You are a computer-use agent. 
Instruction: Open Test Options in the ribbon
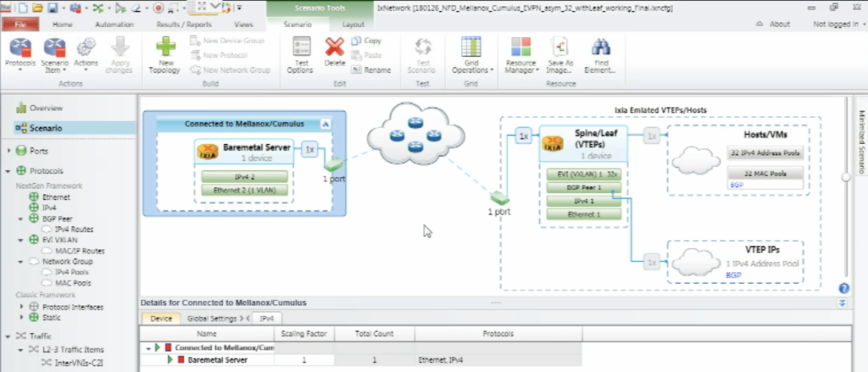click(x=300, y=55)
